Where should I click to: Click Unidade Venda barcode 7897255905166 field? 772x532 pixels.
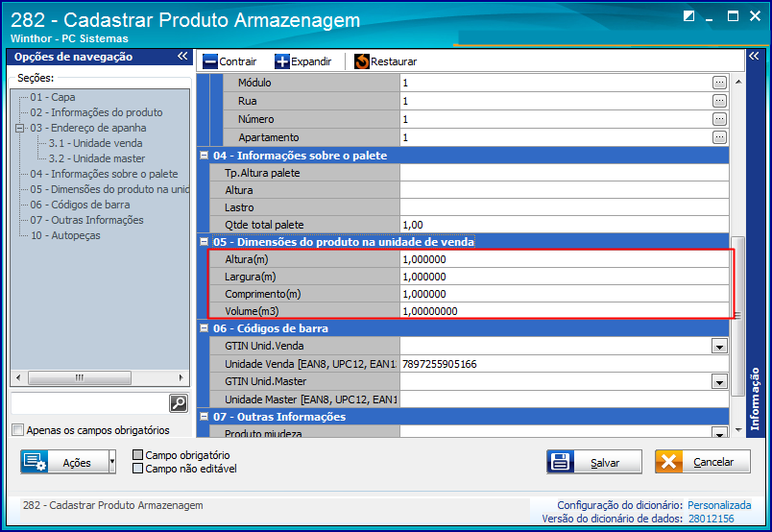click(565, 364)
